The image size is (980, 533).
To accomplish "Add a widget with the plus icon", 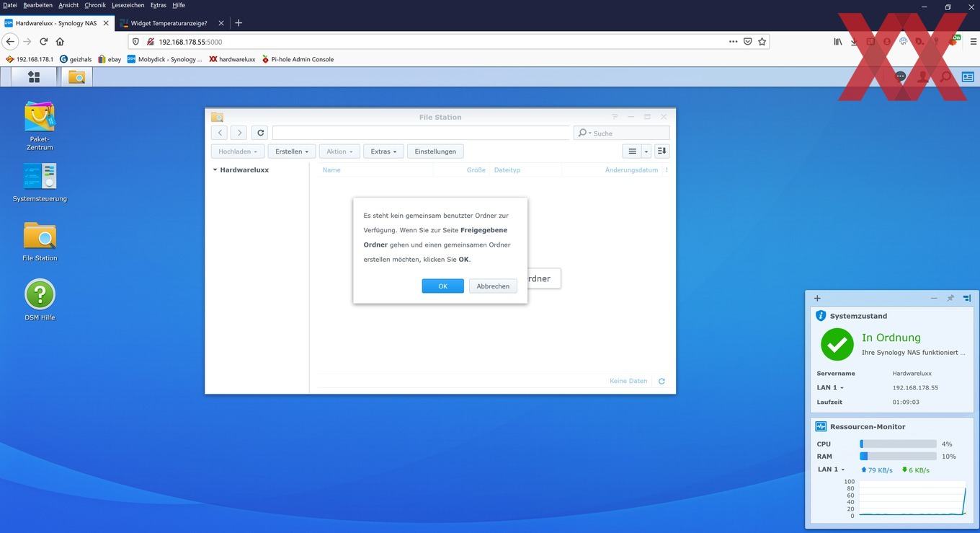I will 817,298.
